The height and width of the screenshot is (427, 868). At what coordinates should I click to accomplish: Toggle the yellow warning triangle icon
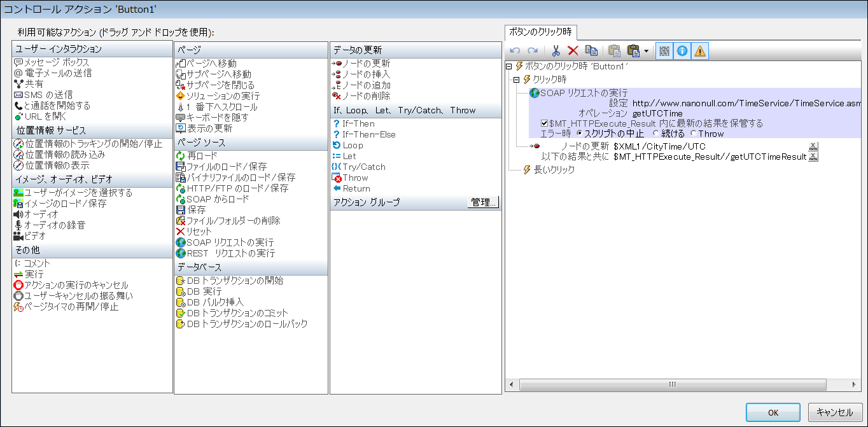700,52
